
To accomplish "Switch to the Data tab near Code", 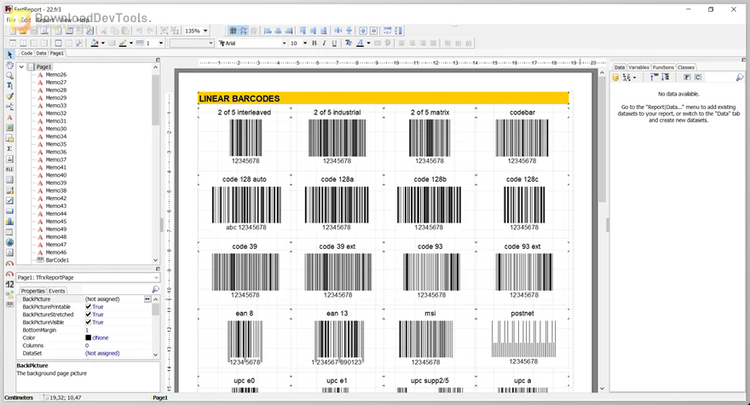I will 41,53.
